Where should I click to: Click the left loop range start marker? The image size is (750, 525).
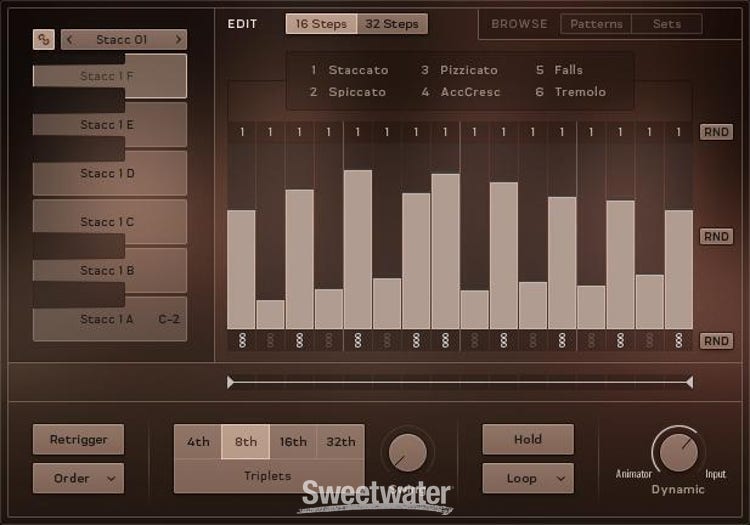(231, 381)
